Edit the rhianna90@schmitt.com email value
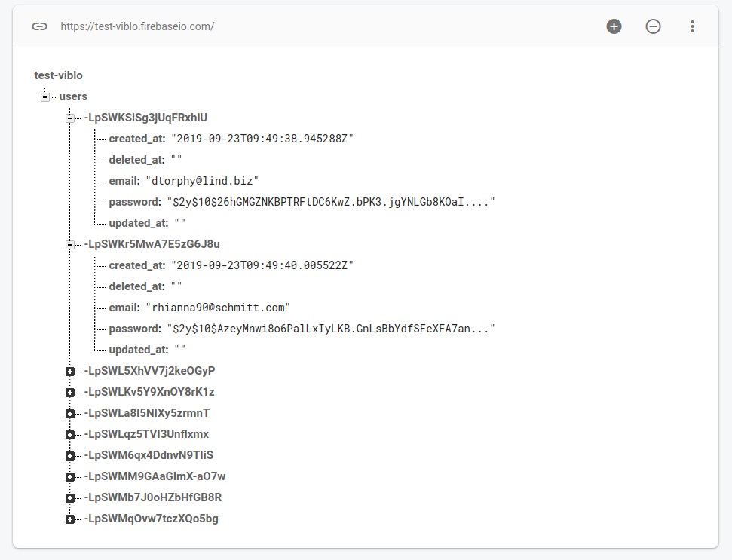The width and height of the screenshot is (732, 560). pyautogui.click(x=218, y=308)
